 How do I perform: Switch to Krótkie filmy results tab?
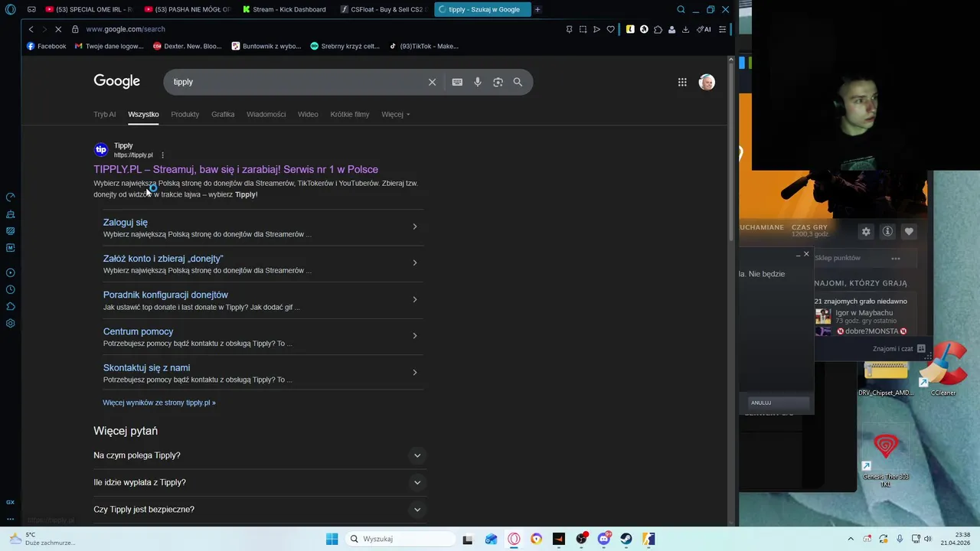click(350, 114)
